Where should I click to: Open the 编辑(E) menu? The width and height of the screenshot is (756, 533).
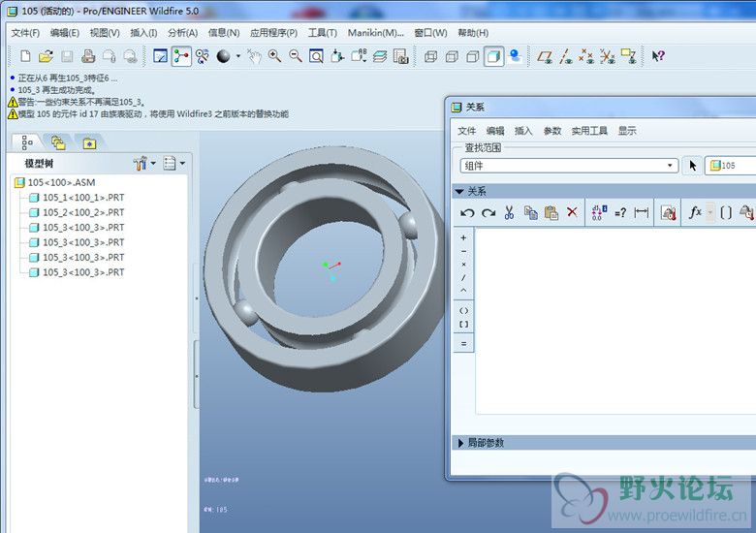(x=65, y=33)
